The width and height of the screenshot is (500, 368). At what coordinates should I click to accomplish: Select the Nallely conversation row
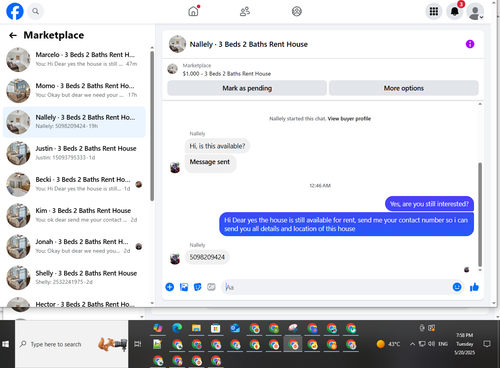[x=74, y=122]
